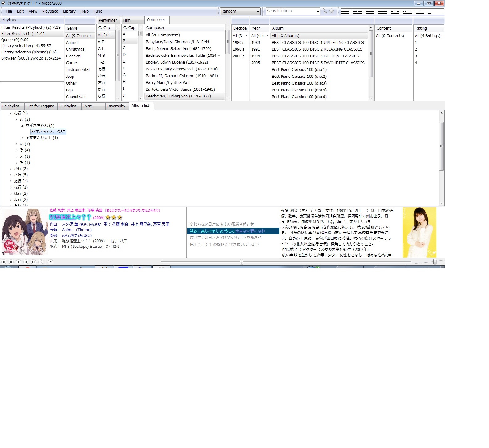Switch to the Performer tab
489x448 pixels.
coord(108,20)
